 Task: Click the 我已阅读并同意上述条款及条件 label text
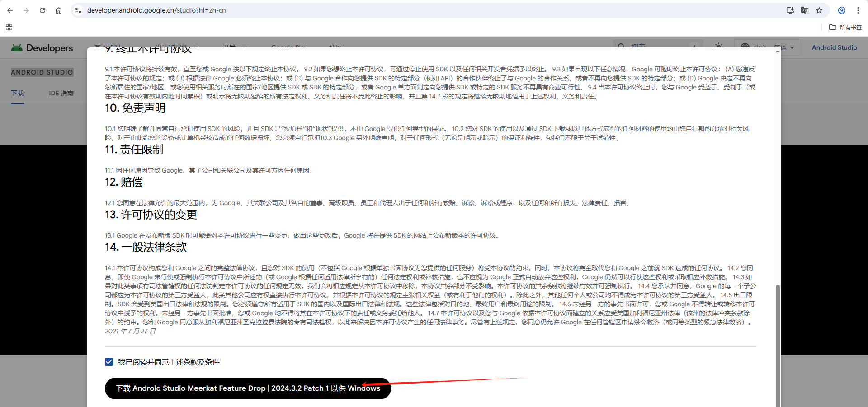[169, 362]
